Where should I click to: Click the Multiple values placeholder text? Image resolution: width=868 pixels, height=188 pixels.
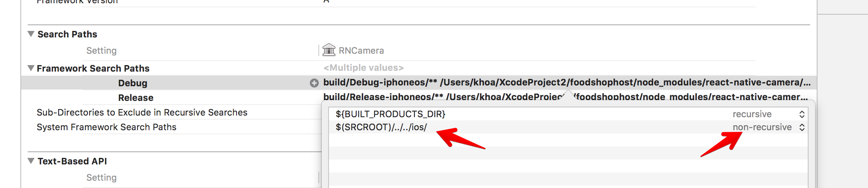(364, 68)
